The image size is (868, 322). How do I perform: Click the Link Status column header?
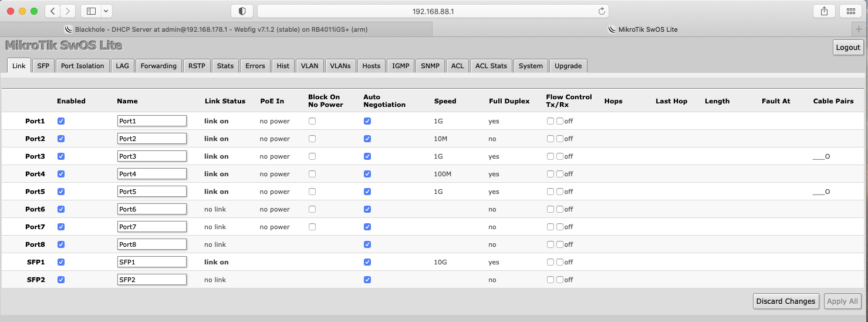[225, 101]
